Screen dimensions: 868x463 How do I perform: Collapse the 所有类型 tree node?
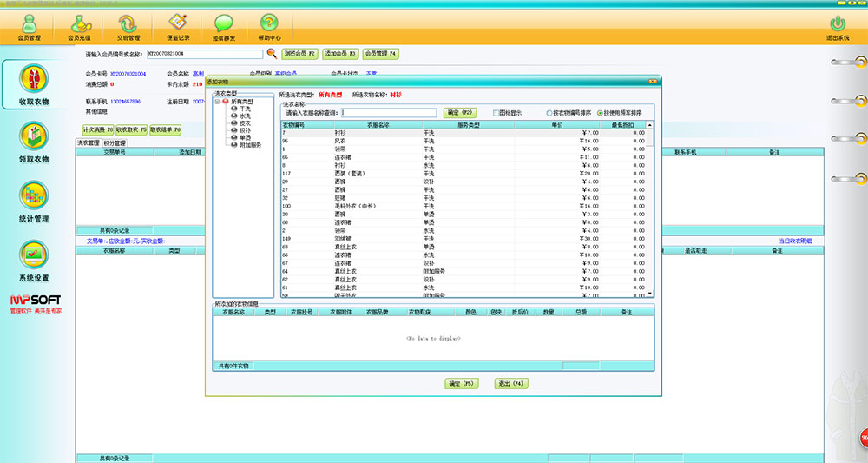point(217,102)
